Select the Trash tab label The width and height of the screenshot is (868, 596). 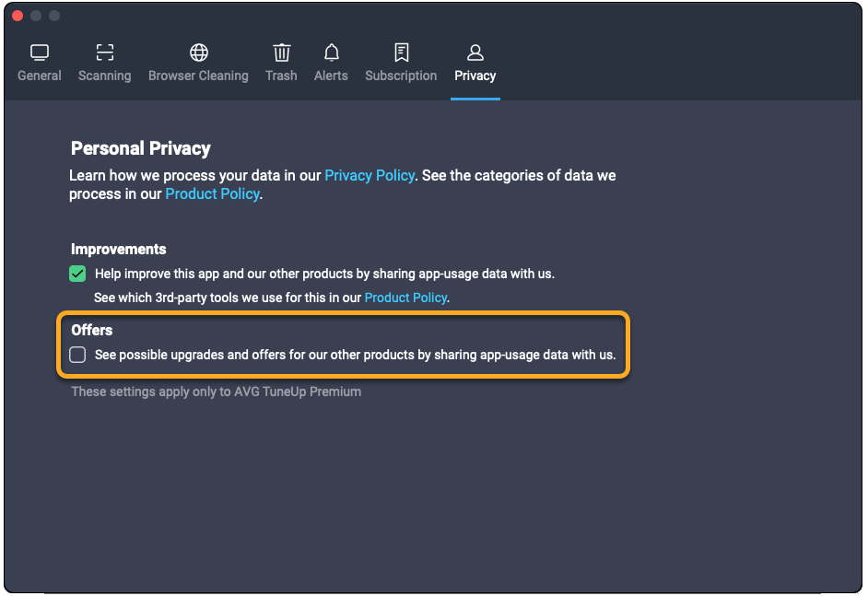coord(281,76)
